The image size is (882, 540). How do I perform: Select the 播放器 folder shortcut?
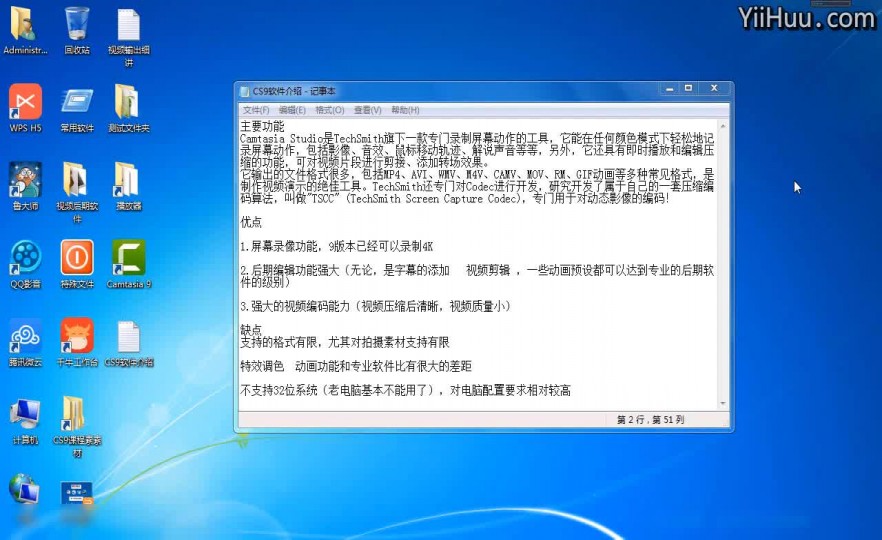[x=129, y=186]
